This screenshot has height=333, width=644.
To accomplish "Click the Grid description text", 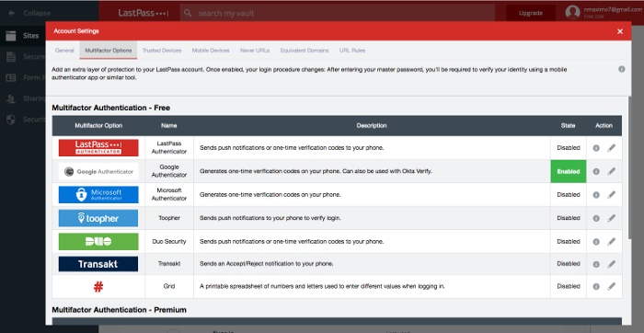I will pyautogui.click(x=322, y=286).
